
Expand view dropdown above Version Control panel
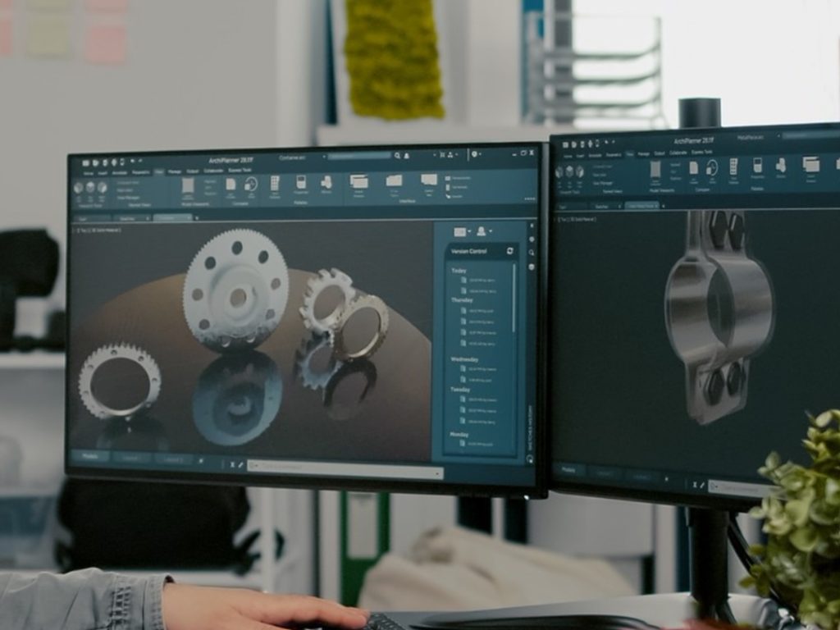pyautogui.click(x=462, y=231)
